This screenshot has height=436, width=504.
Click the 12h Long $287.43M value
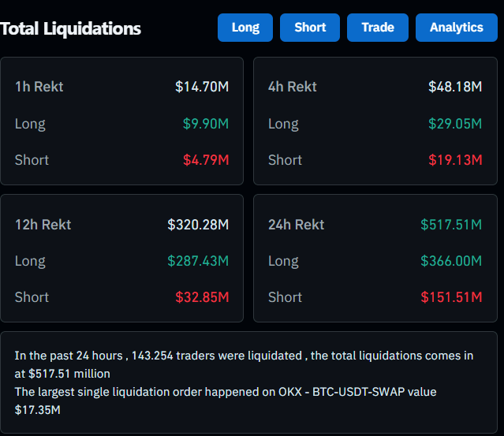coord(198,261)
